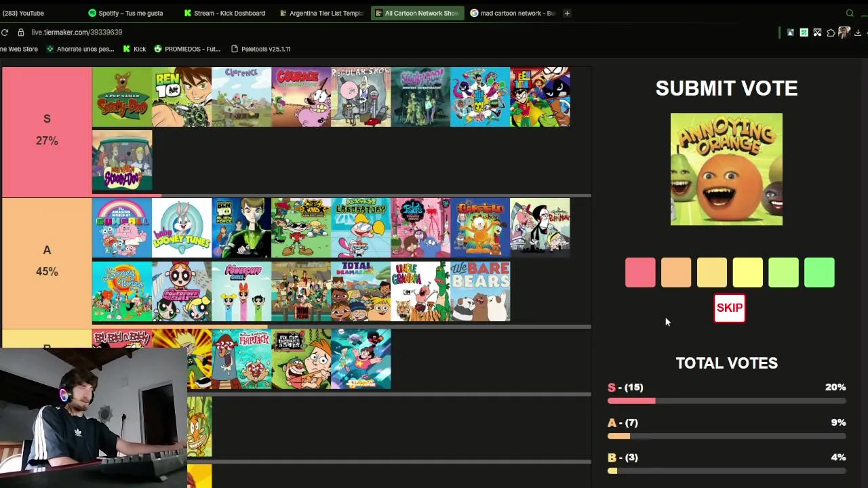
Task: Open the PROMIEDOS bookmark
Action: [187, 49]
